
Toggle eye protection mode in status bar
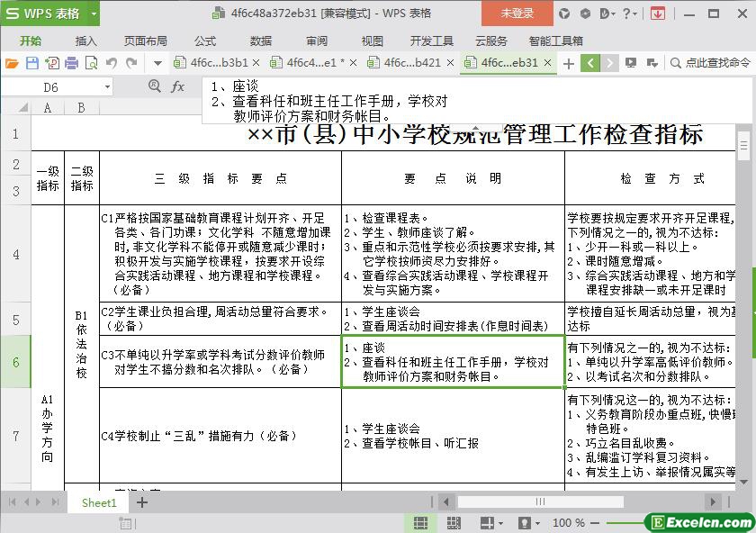click(523, 523)
